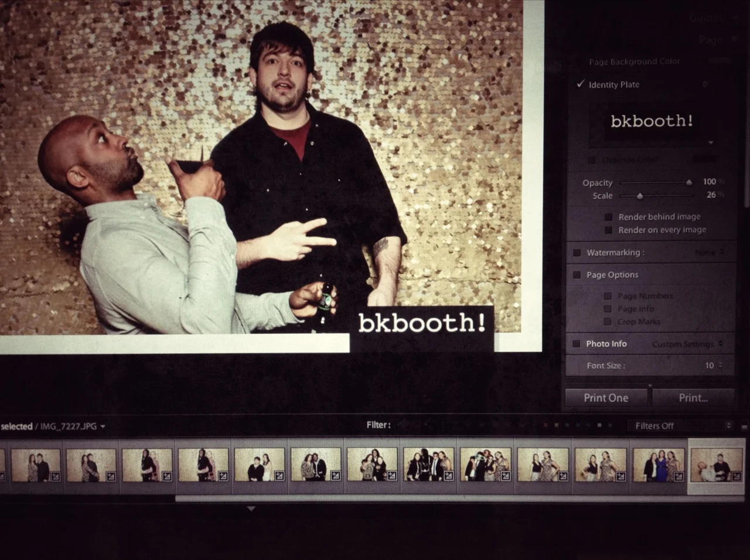Viewport: 750px width, 560px height.
Task: Click the Print... button
Action: coord(693,398)
